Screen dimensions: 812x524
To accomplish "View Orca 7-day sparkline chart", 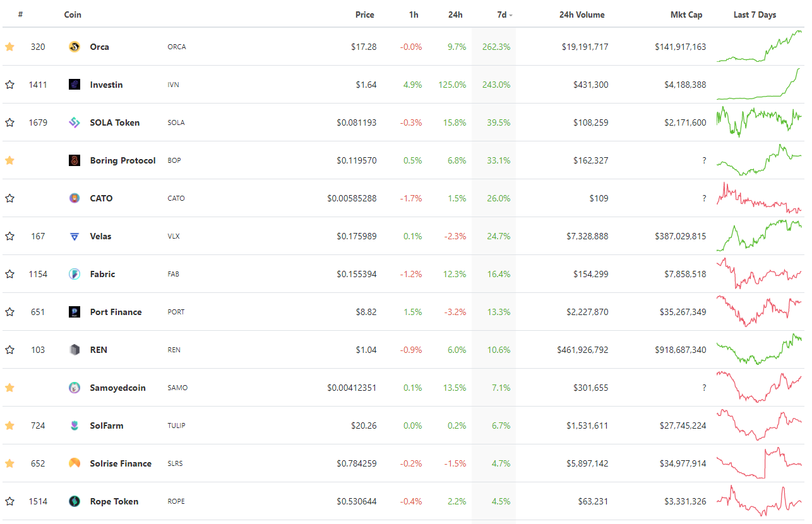I will tap(759, 47).
